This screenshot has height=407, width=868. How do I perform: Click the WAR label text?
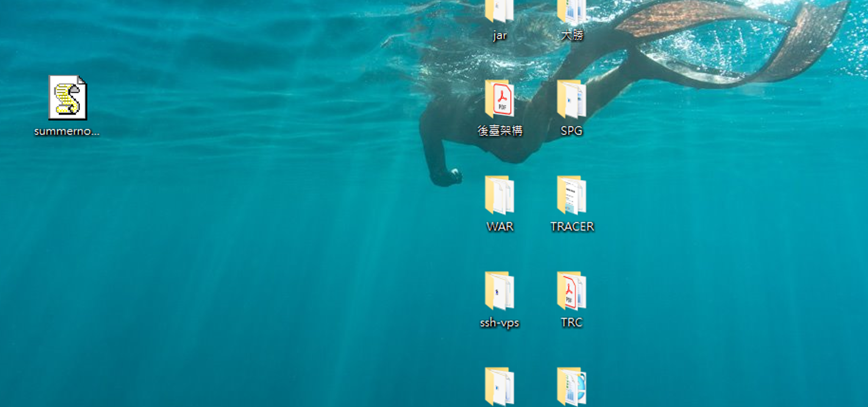point(500,226)
